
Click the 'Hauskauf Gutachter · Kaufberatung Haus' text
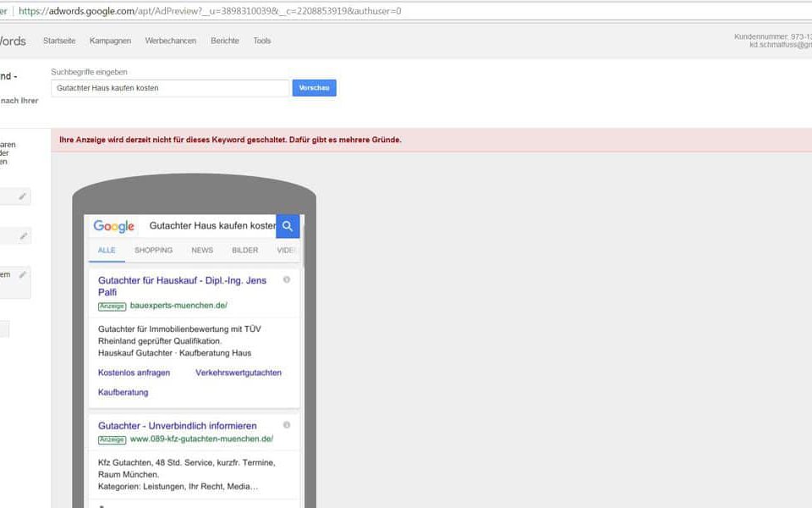(174, 353)
